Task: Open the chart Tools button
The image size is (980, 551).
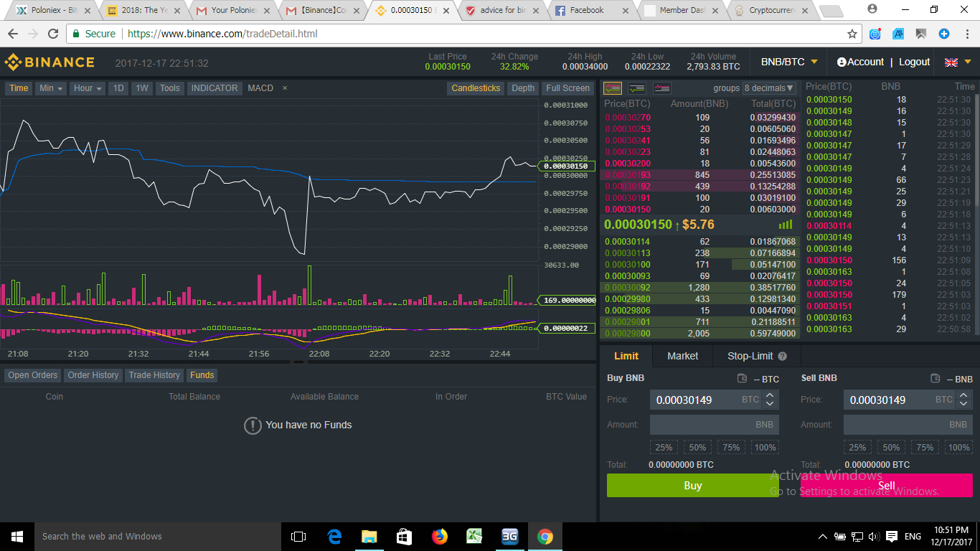Action: (170, 88)
